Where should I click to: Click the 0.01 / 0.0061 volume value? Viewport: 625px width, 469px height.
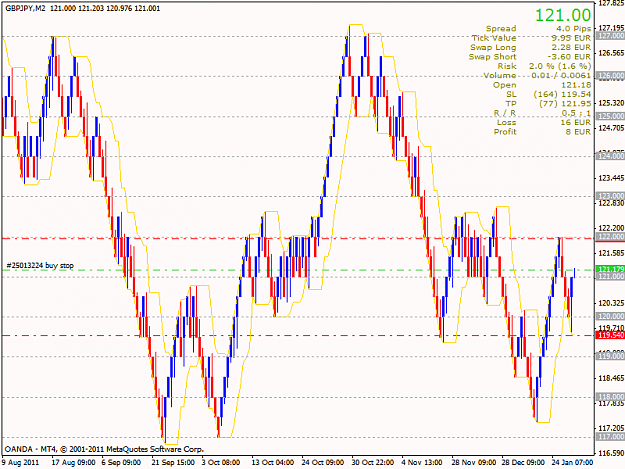[561, 75]
